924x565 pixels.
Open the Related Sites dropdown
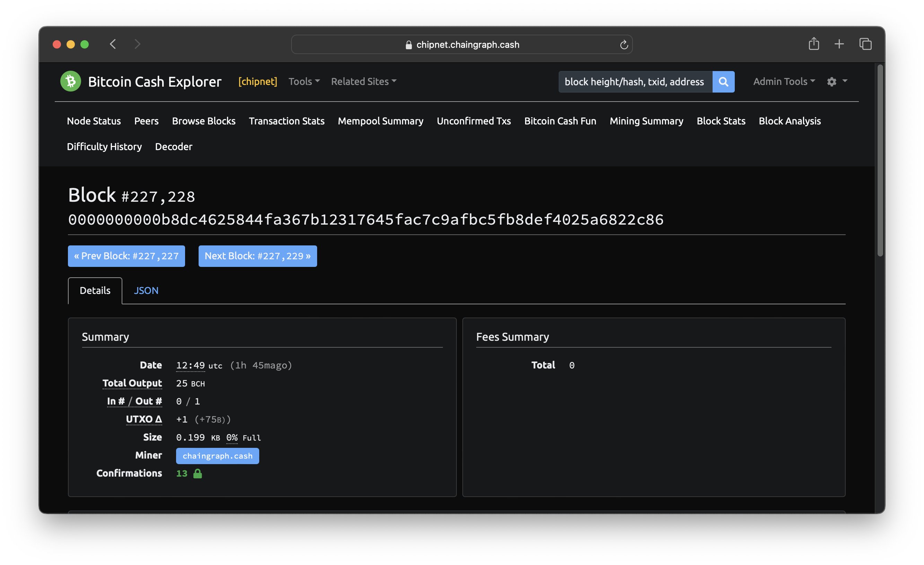point(364,81)
